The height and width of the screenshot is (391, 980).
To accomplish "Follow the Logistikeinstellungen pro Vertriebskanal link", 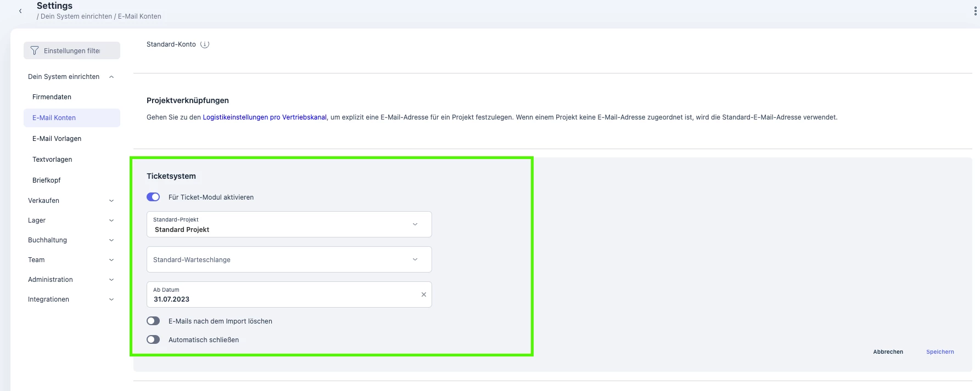I will click(x=265, y=117).
